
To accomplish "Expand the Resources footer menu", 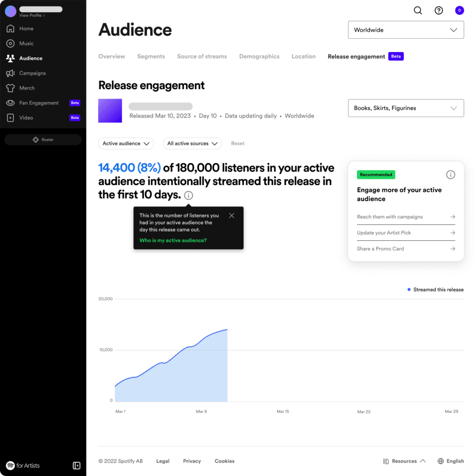I will [x=404, y=461].
